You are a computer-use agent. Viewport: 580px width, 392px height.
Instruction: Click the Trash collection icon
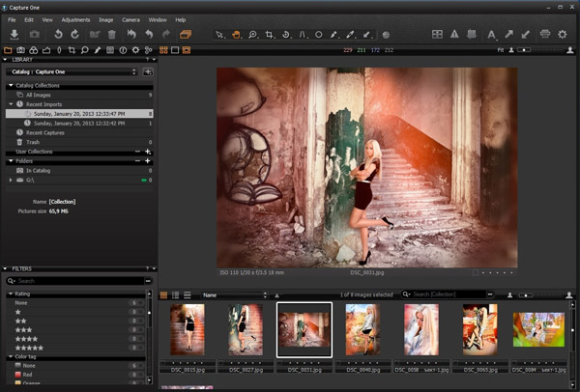click(x=20, y=142)
